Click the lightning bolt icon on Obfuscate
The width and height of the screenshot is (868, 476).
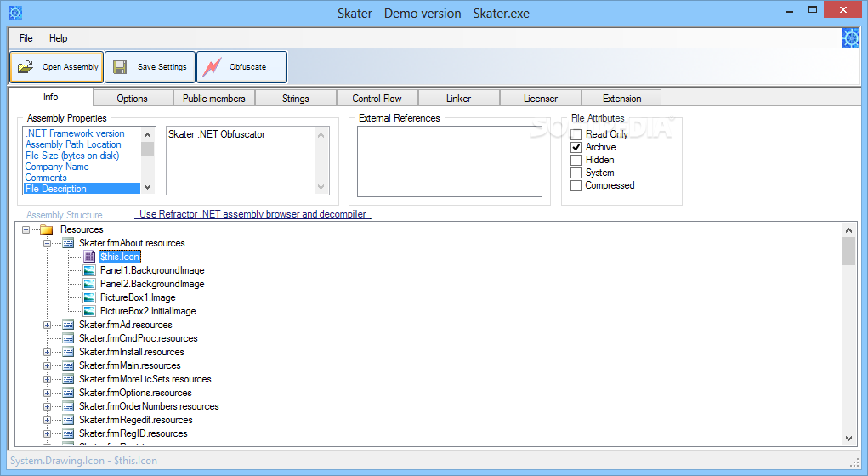[x=212, y=67]
